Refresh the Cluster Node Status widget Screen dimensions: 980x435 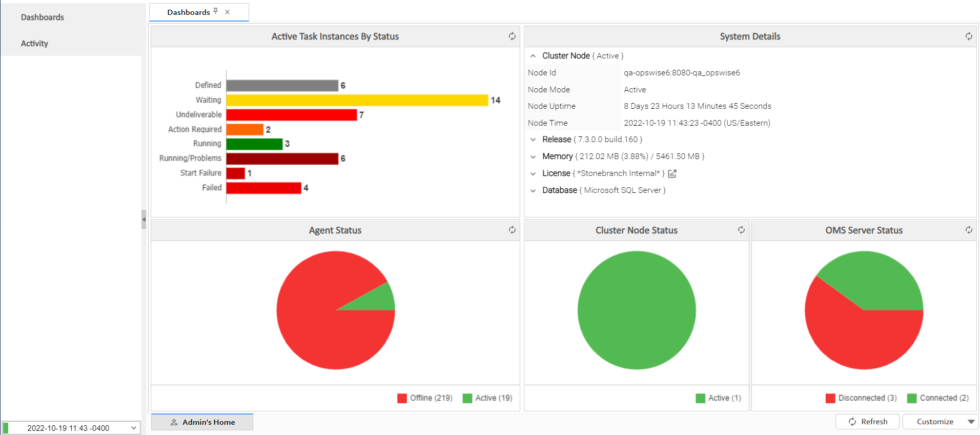[741, 230]
